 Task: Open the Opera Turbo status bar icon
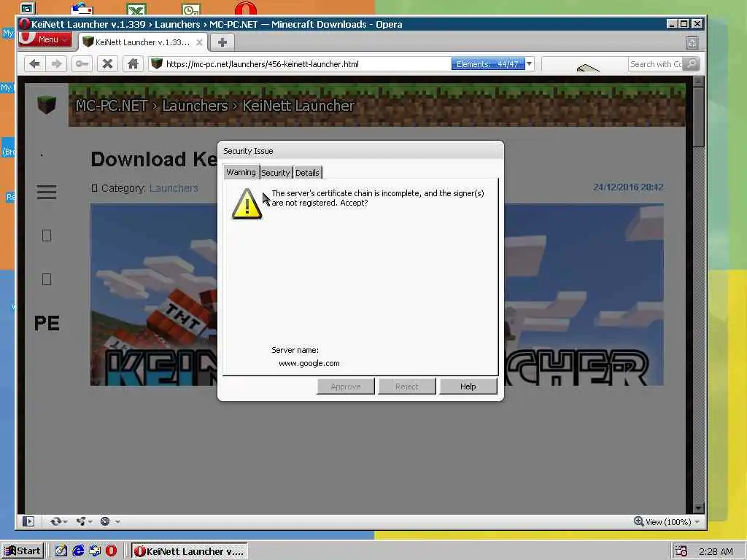coord(105,521)
